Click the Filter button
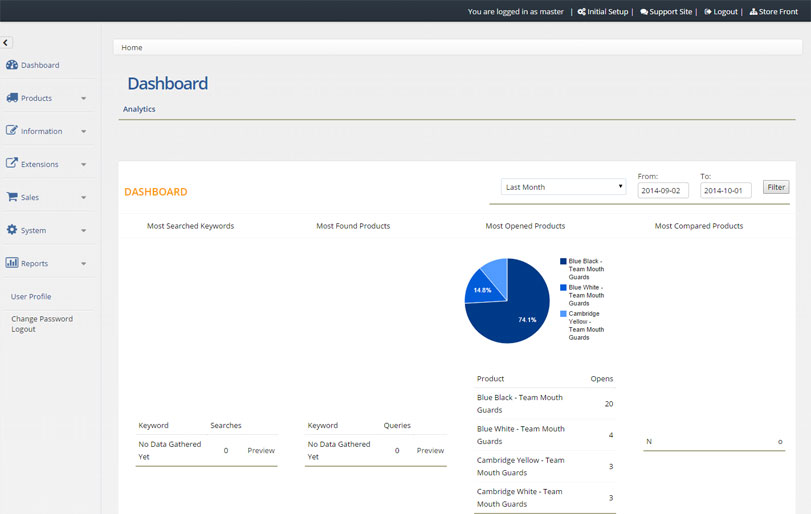This screenshot has height=514, width=811. coord(776,187)
